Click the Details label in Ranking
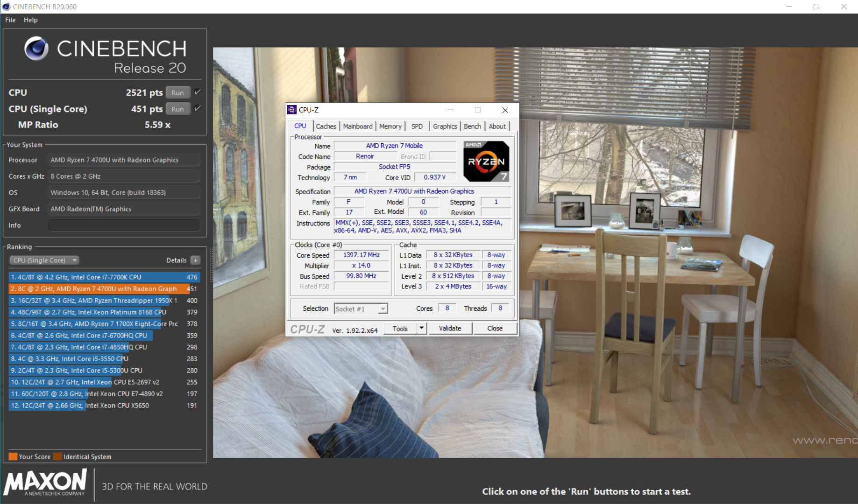 pos(176,260)
